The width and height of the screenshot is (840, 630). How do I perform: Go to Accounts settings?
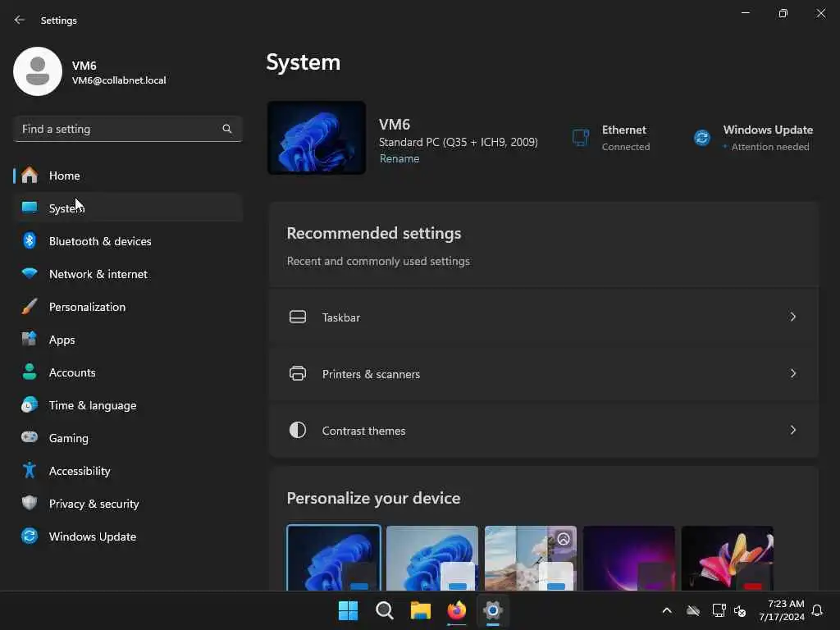coord(128,372)
